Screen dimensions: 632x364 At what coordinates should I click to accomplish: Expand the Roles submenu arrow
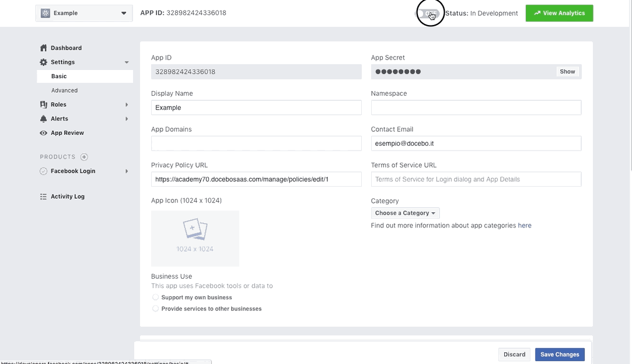pyautogui.click(x=127, y=104)
